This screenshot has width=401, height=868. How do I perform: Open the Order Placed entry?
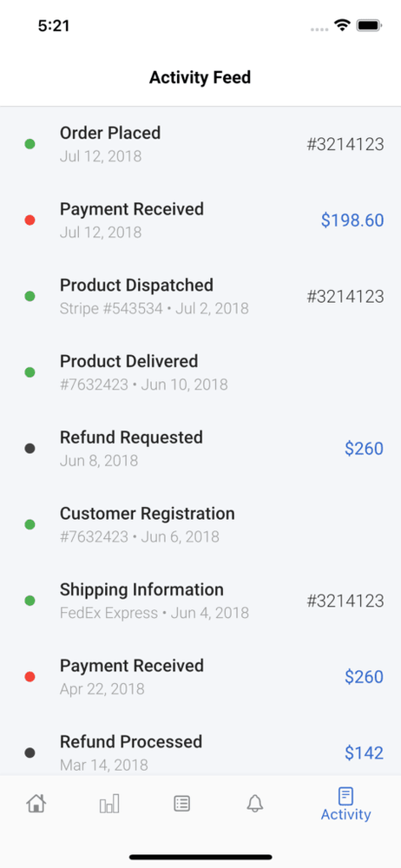pos(200,144)
